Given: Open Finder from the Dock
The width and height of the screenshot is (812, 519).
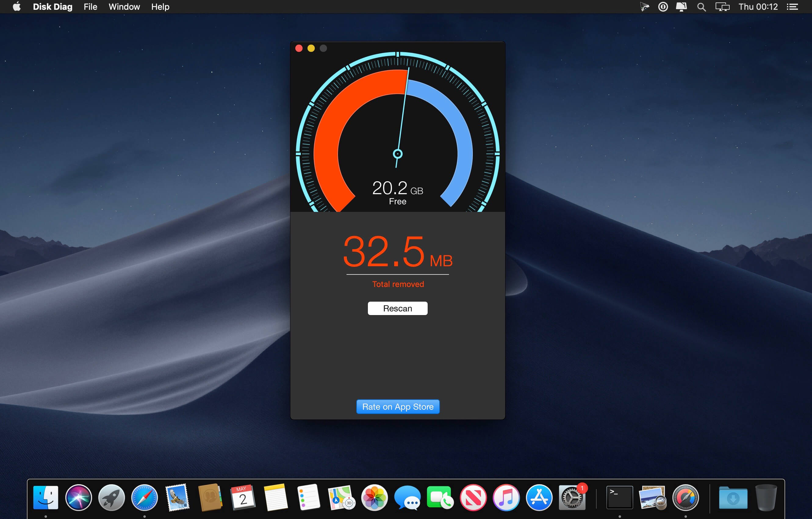Looking at the screenshot, I should click(45, 497).
